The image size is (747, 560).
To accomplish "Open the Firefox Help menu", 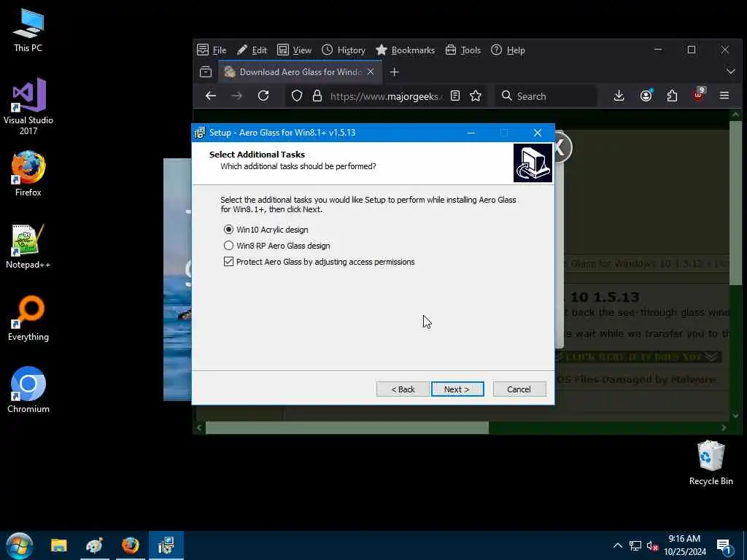I will coord(508,50).
